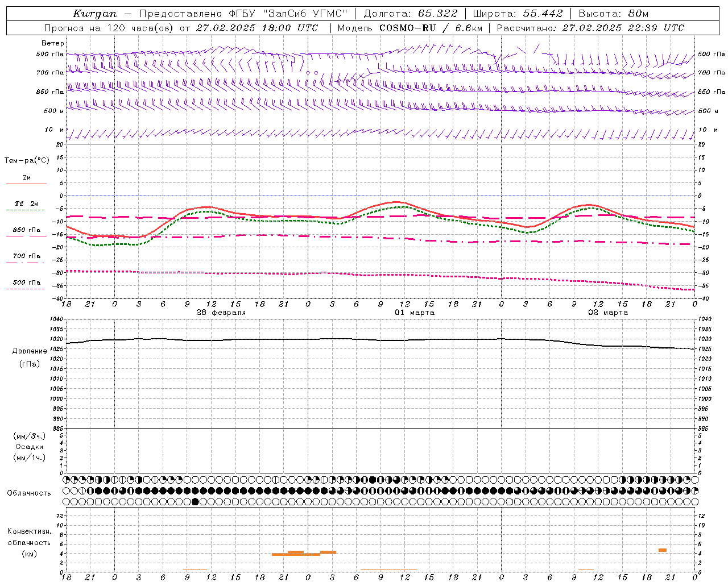The image size is (728, 582).
Task: Click the Осадки precipitation label
Action: tap(30, 447)
